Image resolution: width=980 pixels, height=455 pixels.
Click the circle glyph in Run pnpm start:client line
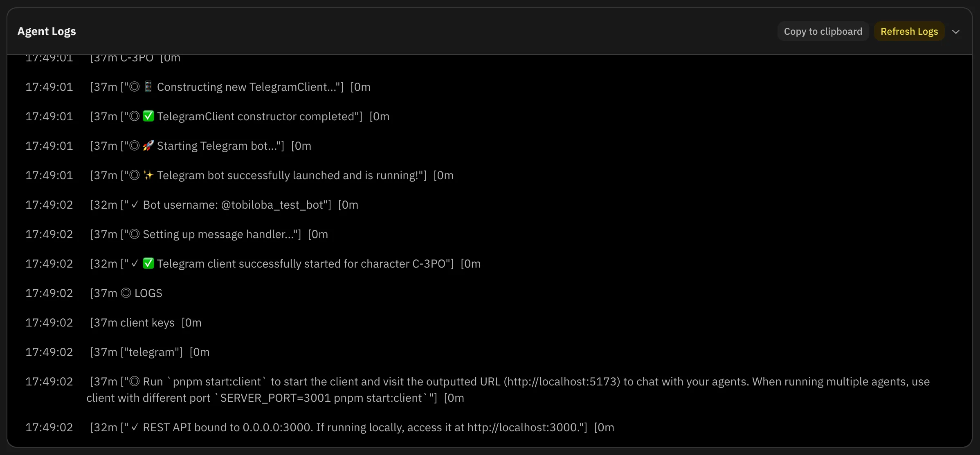click(134, 381)
